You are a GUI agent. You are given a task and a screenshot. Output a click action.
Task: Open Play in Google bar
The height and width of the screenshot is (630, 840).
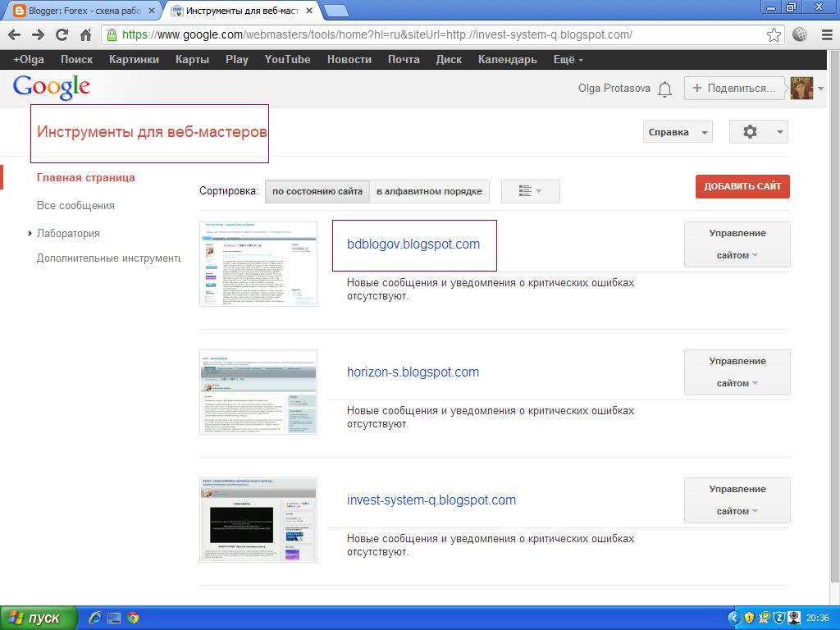click(x=237, y=59)
